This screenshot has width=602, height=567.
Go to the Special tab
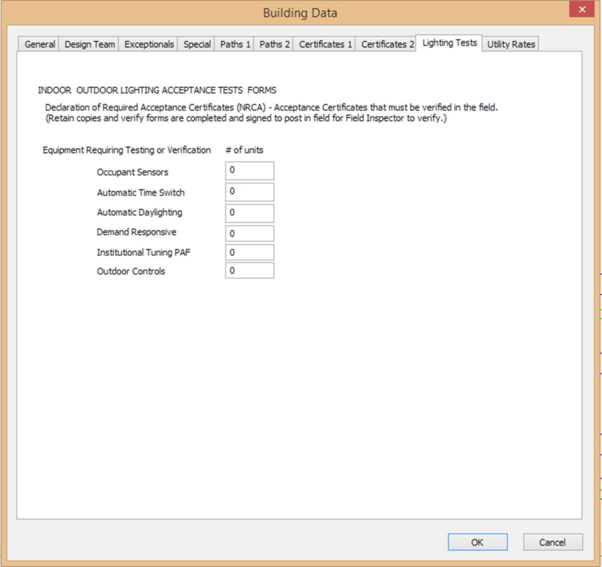pos(197,45)
